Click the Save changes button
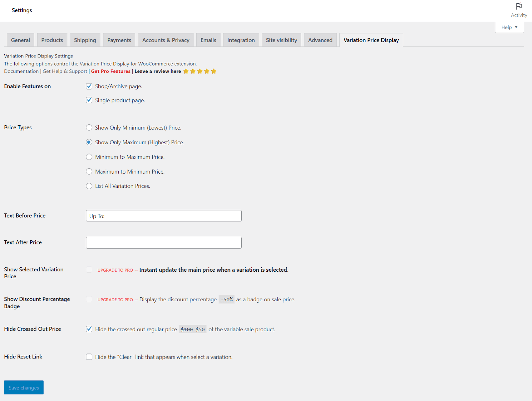The width and height of the screenshot is (532, 401). pyautogui.click(x=24, y=387)
